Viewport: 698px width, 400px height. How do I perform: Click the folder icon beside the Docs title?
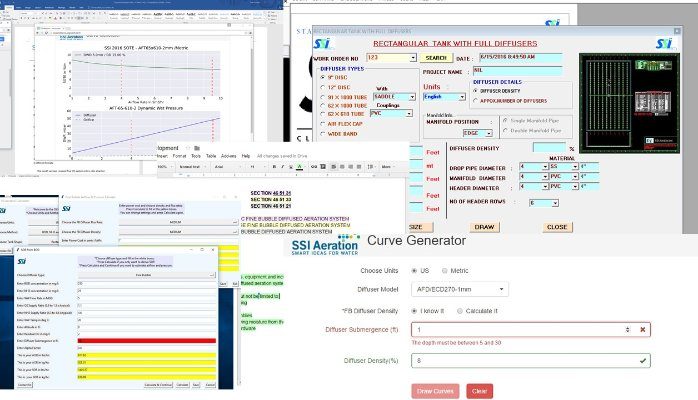coord(197,148)
